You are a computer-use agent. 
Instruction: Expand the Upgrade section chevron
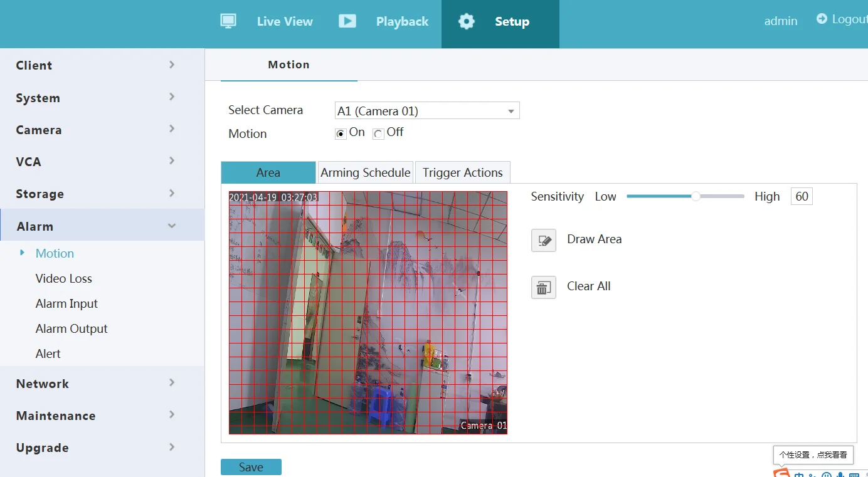pyautogui.click(x=172, y=447)
